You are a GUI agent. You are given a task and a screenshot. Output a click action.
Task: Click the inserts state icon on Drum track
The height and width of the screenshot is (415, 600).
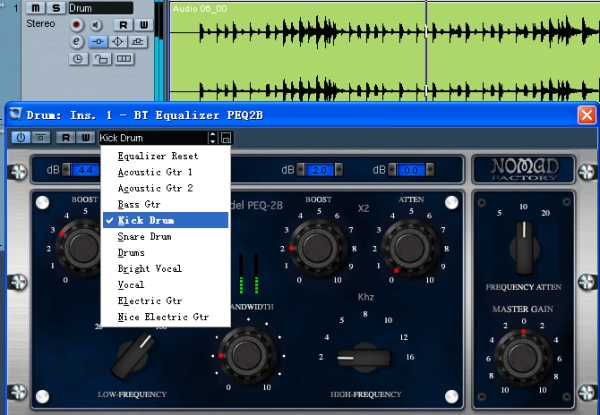[x=98, y=42]
